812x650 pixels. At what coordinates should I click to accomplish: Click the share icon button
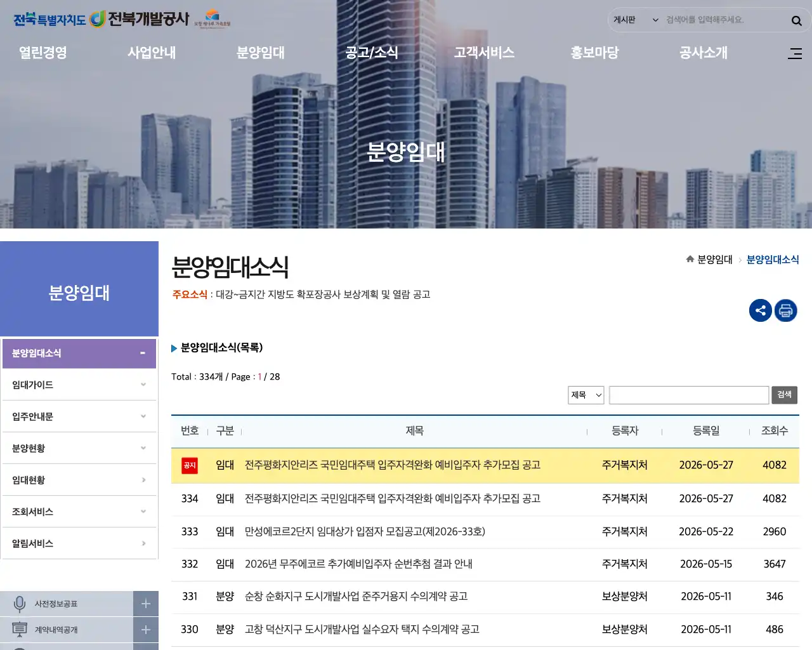pos(761,310)
